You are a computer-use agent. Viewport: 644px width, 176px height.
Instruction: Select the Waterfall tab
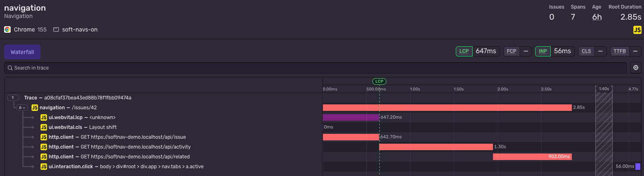tap(22, 52)
